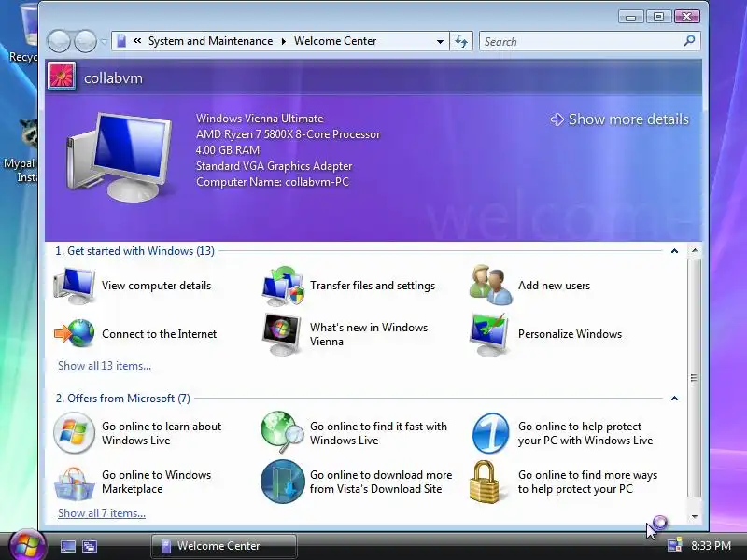Open the What's new in Windows Vienna icon

click(282, 334)
